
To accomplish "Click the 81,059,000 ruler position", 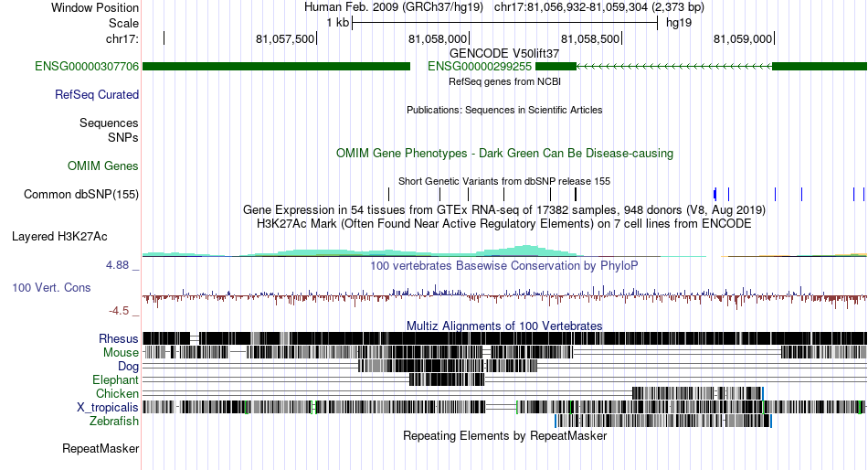I will [x=742, y=38].
